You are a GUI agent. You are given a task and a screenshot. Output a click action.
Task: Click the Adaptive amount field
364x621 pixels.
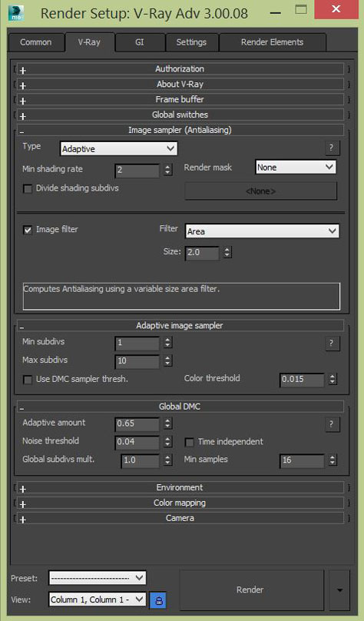[137, 423]
